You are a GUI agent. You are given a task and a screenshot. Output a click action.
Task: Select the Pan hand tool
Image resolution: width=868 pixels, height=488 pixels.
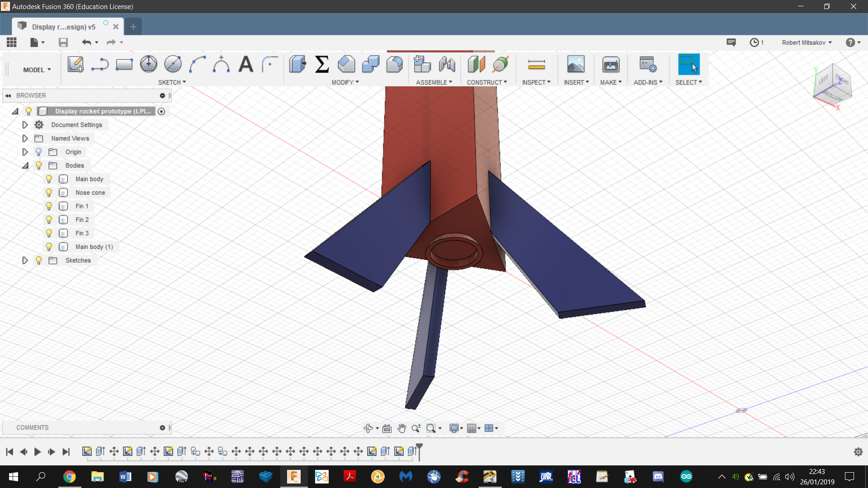[401, 428]
